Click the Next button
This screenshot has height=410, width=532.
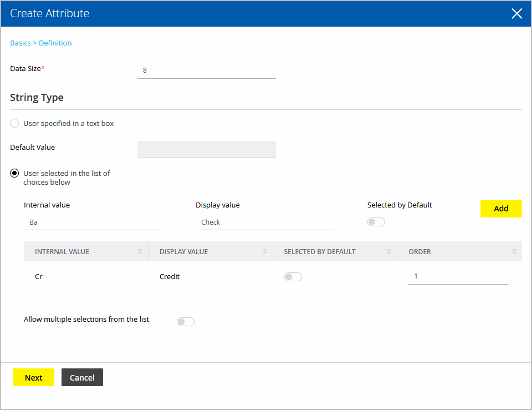(x=33, y=377)
